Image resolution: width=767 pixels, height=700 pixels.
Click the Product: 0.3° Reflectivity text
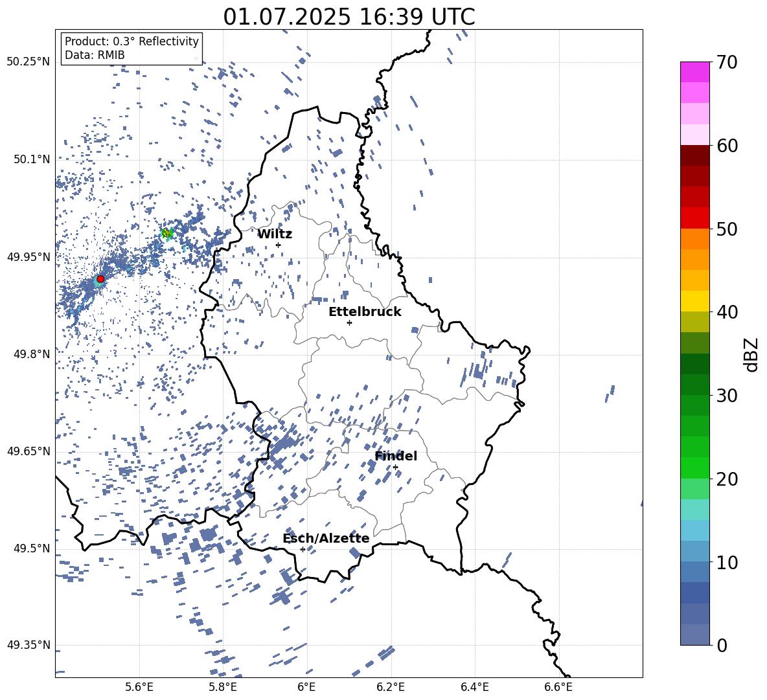[x=132, y=41]
